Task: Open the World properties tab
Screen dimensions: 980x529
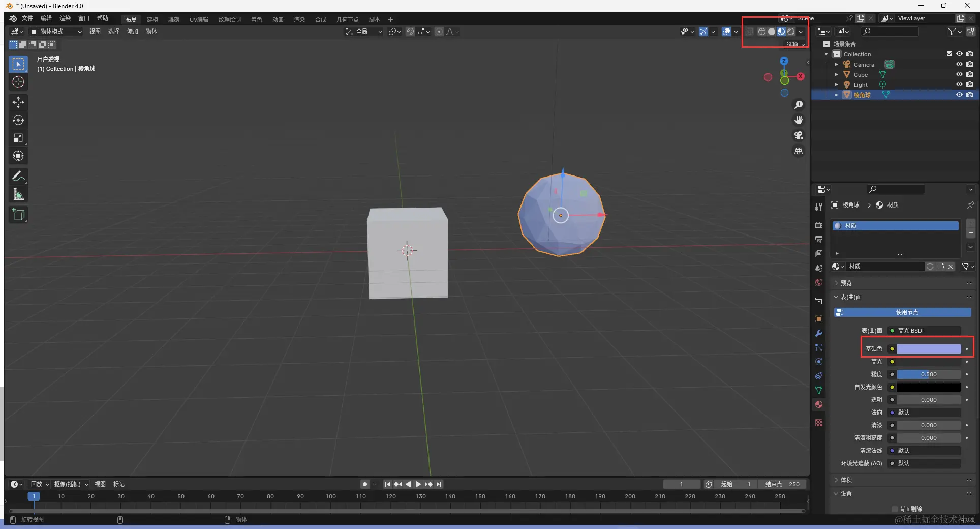Action: click(x=819, y=282)
